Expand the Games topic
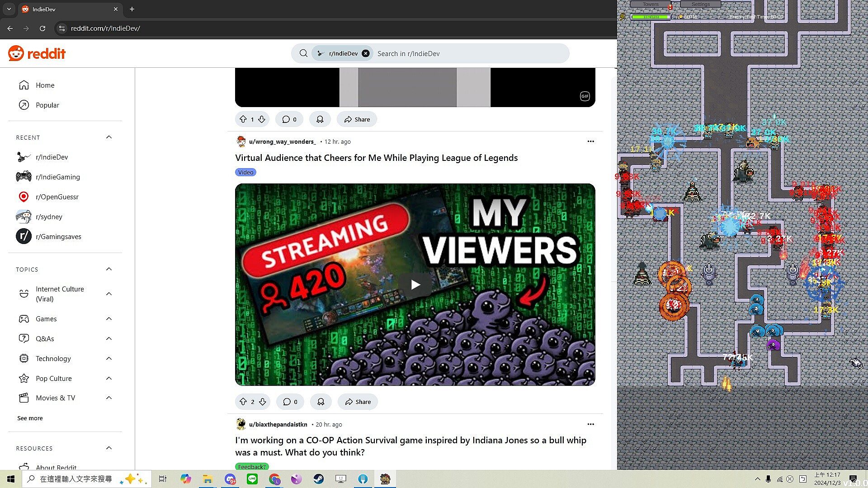The image size is (868, 488). pyautogui.click(x=109, y=319)
